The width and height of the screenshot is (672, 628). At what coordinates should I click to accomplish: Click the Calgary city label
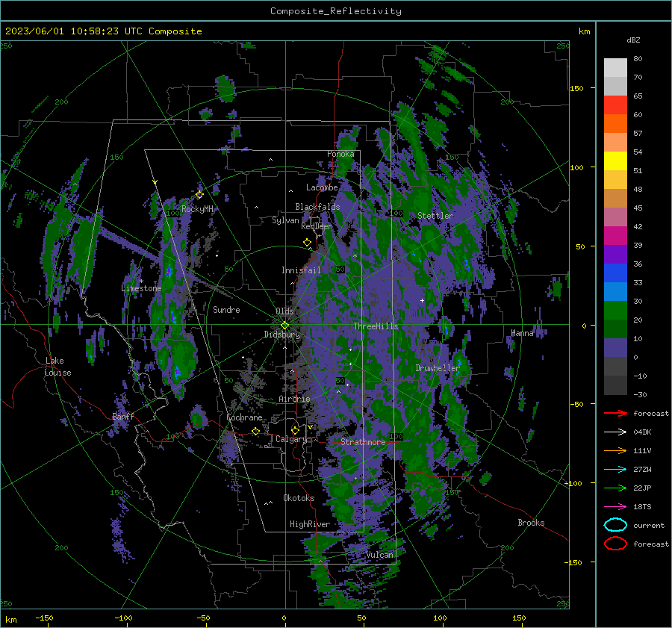pos(291,439)
